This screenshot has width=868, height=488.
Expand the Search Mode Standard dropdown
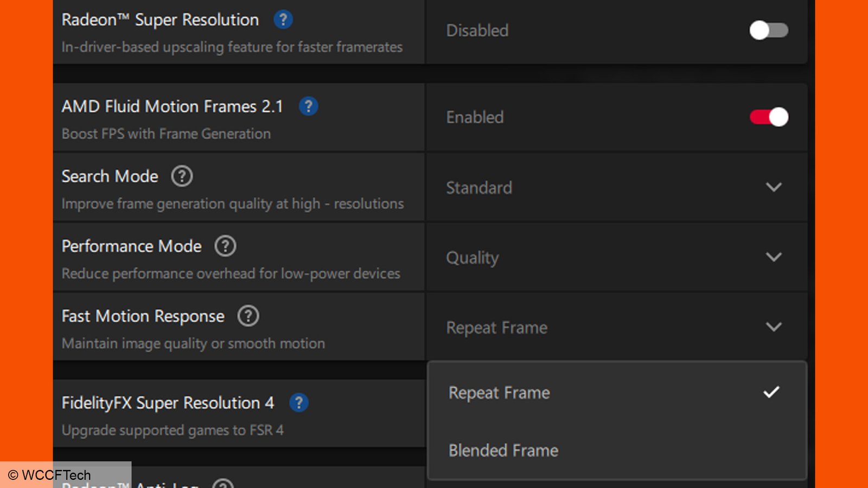[x=617, y=188]
